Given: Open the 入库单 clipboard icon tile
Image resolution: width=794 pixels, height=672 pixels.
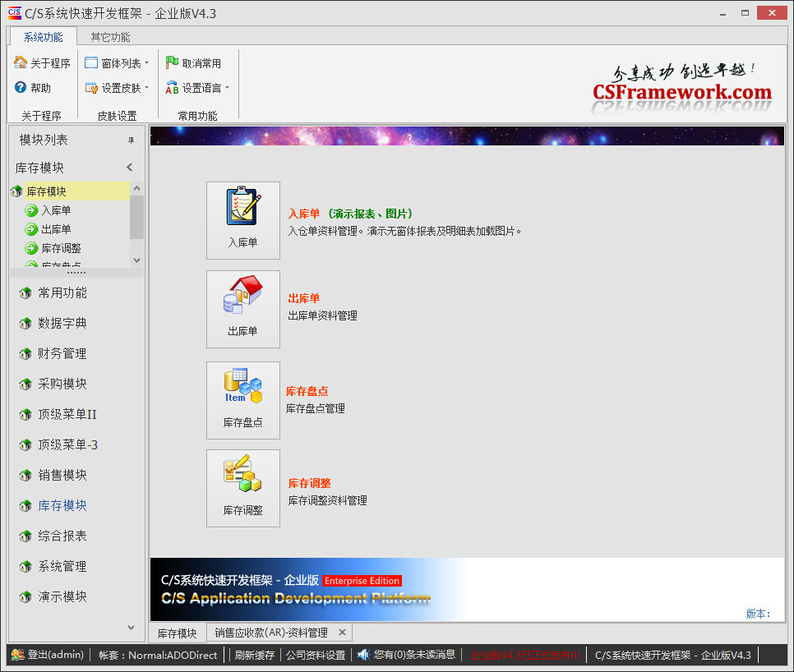Looking at the screenshot, I should (242, 219).
